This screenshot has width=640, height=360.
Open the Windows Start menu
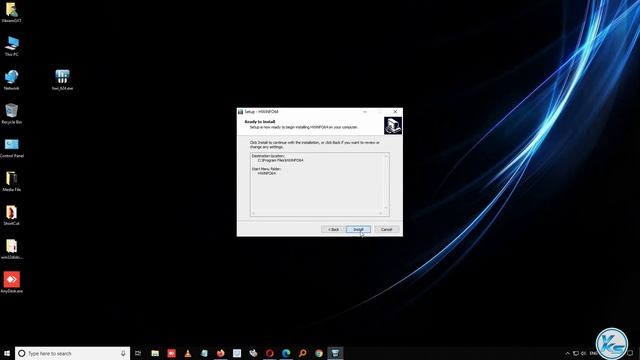coord(7,353)
